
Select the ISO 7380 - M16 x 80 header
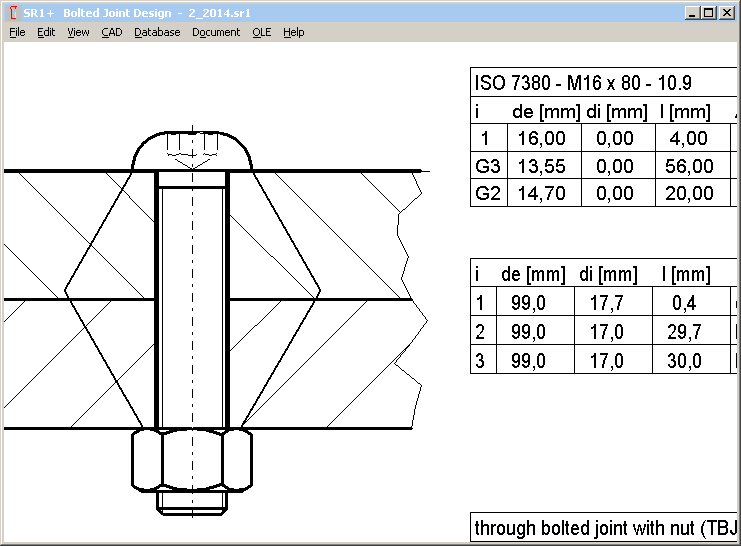click(x=583, y=83)
